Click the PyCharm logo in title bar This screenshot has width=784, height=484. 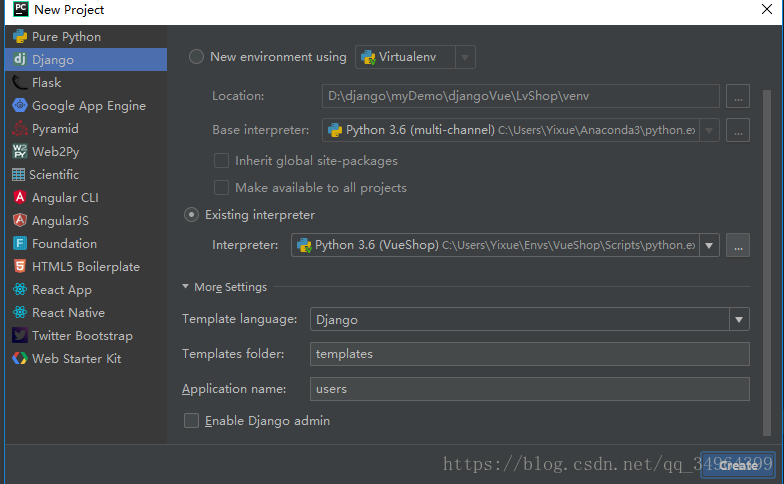click(x=20, y=9)
